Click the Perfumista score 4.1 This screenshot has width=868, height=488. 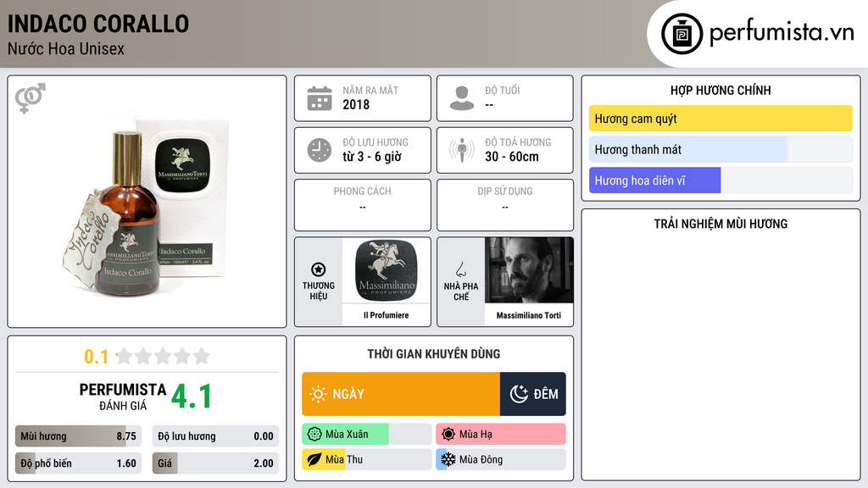(x=192, y=396)
